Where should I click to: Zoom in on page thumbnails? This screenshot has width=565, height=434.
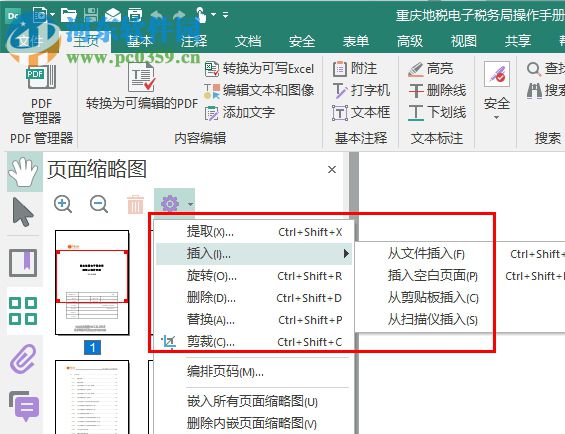63,204
